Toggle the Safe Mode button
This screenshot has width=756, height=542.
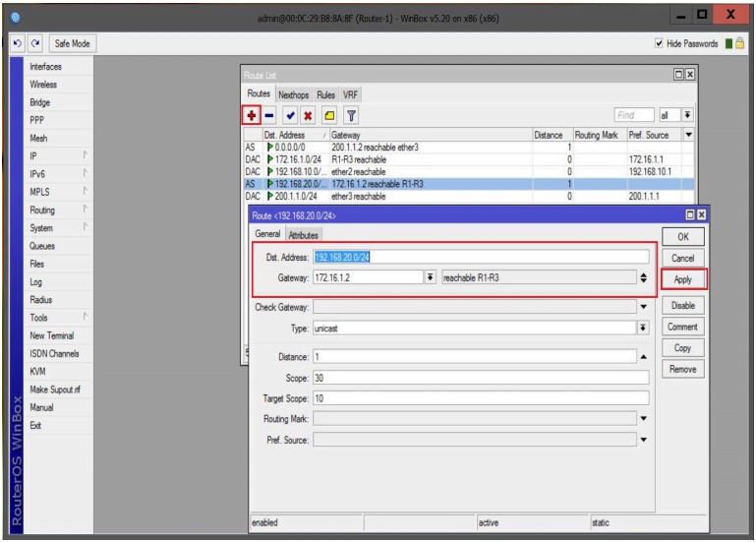(x=73, y=43)
